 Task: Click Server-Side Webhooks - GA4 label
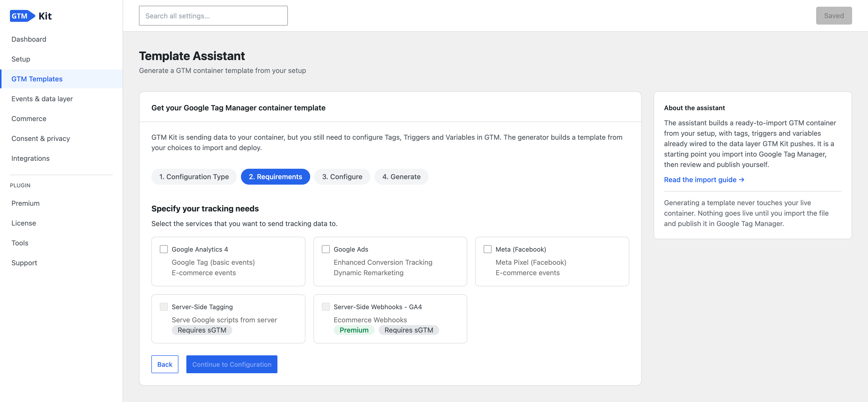(x=378, y=307)
